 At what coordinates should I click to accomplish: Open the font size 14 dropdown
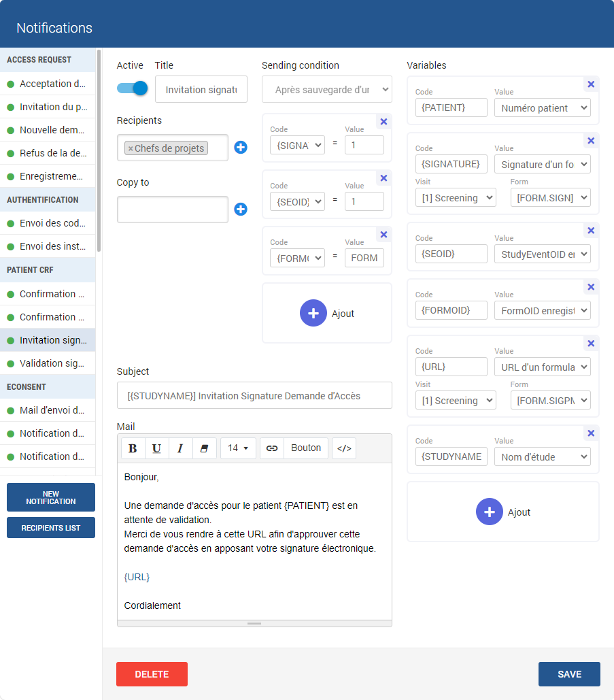(238, 448)
